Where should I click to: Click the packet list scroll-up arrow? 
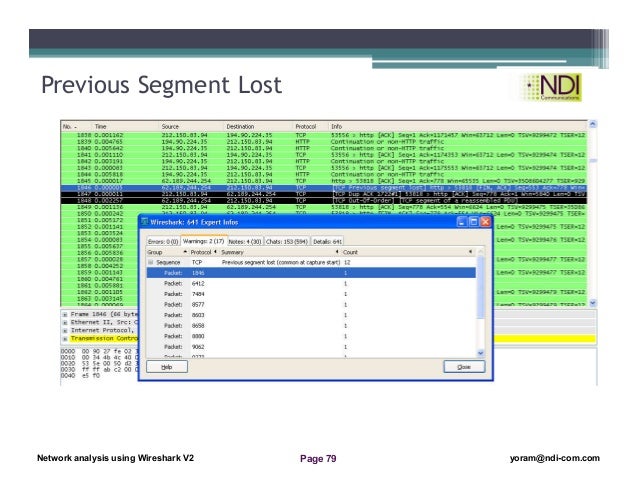pyautogui.click(x=593, y=124)
